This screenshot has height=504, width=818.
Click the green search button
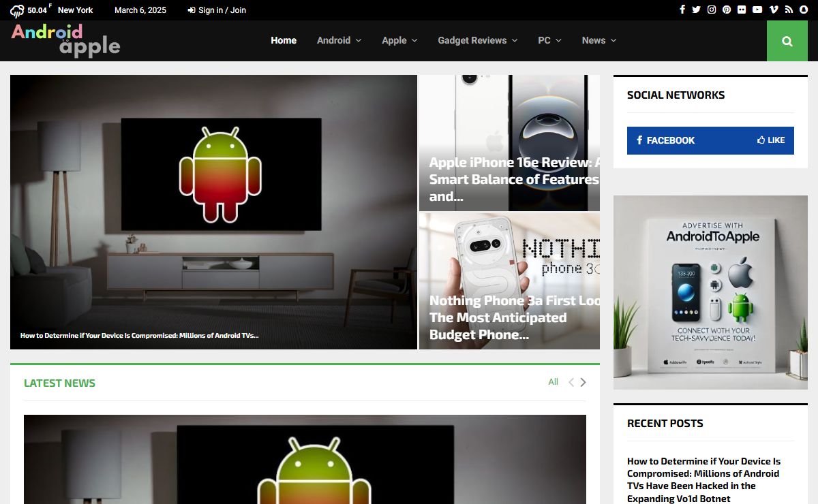coord(787,41)
